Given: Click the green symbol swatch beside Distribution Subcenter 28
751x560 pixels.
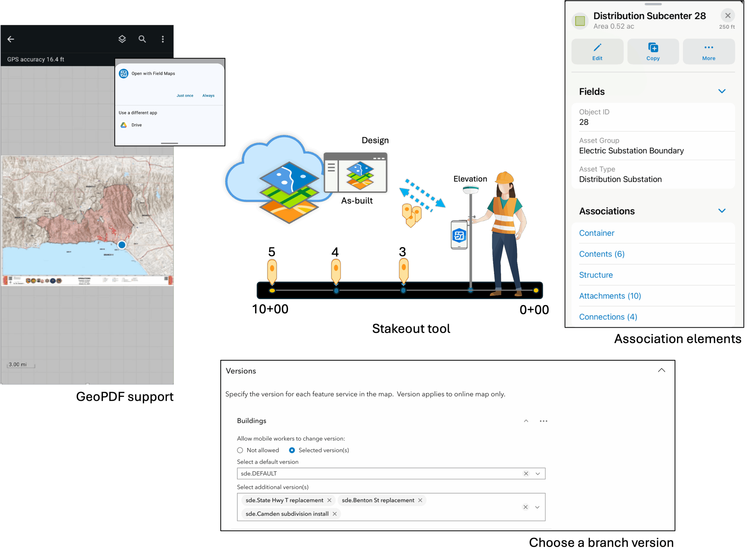Looking at the screenshot, I should [x=580, y=21].
